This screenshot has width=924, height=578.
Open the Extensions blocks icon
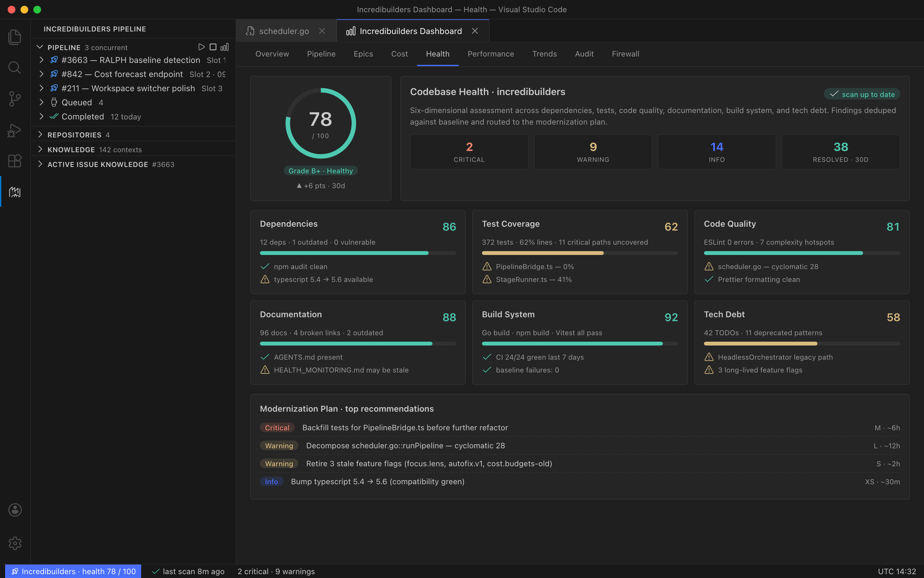[x=14, y=161]
